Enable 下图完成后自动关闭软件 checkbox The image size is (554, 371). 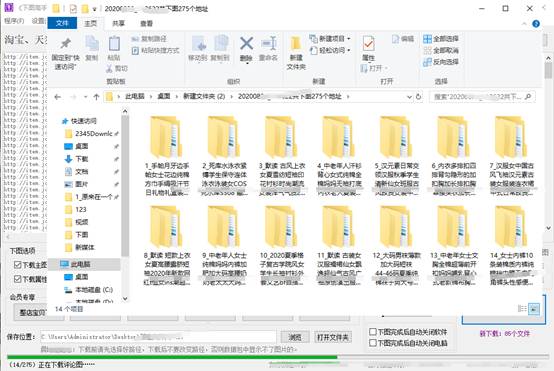372,331
